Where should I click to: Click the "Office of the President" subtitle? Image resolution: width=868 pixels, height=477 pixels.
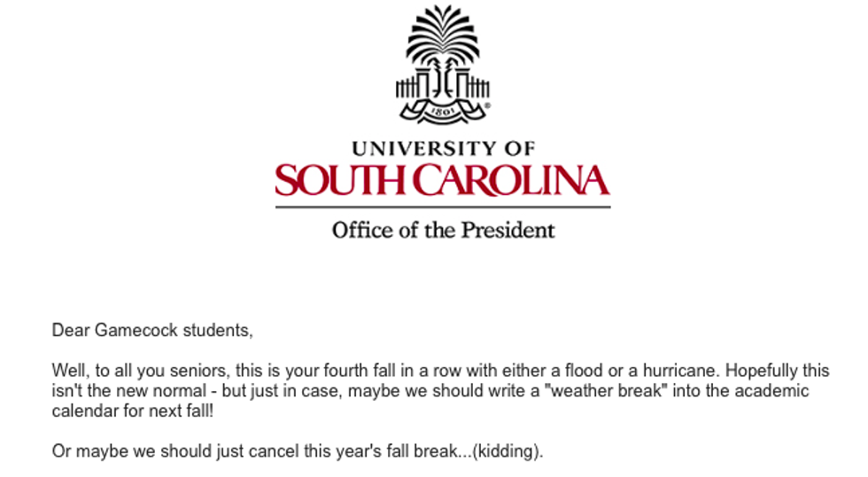coord(443,231)
